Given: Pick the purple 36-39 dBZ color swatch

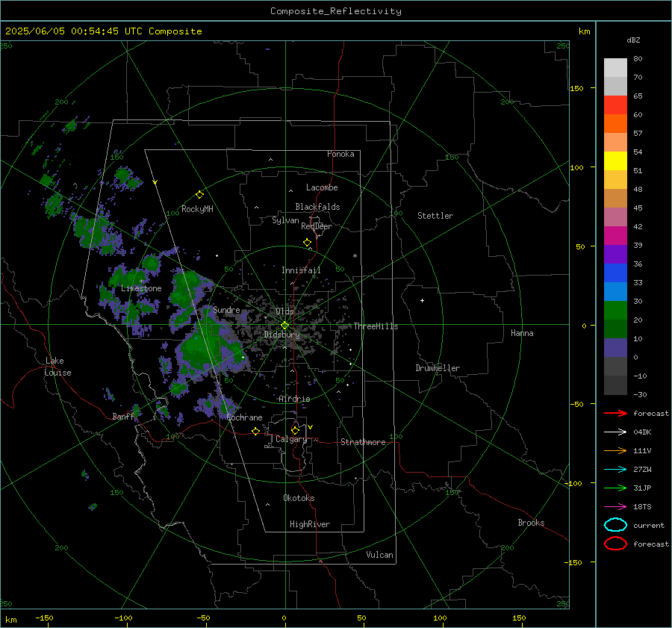Looking at the screenshot, I should [615, 254].
